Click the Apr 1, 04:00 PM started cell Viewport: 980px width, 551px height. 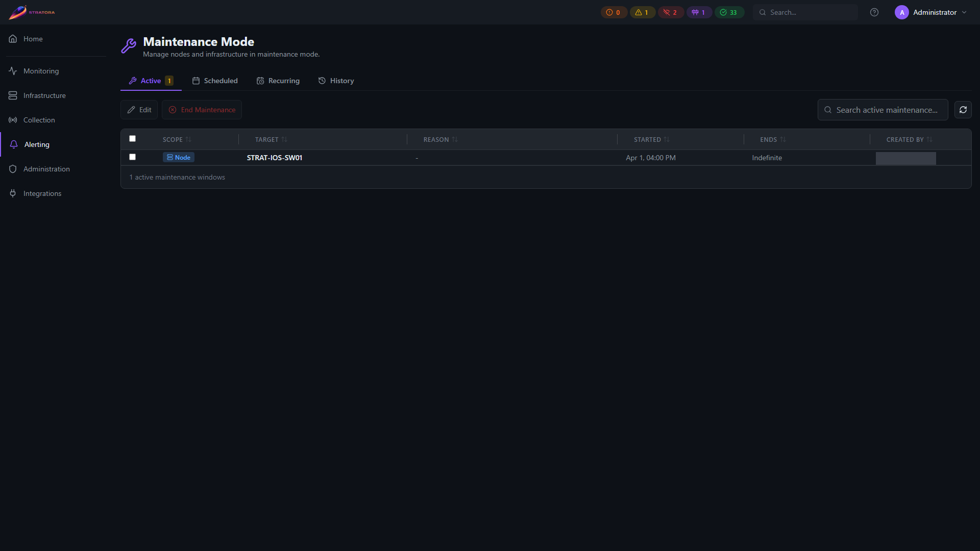coord(651,158)
